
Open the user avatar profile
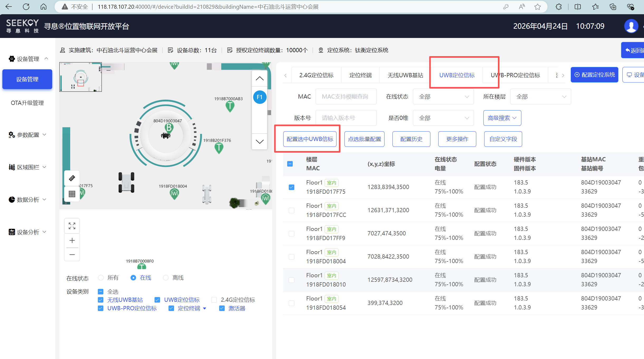pyautogui.click(x=631, y=26)
